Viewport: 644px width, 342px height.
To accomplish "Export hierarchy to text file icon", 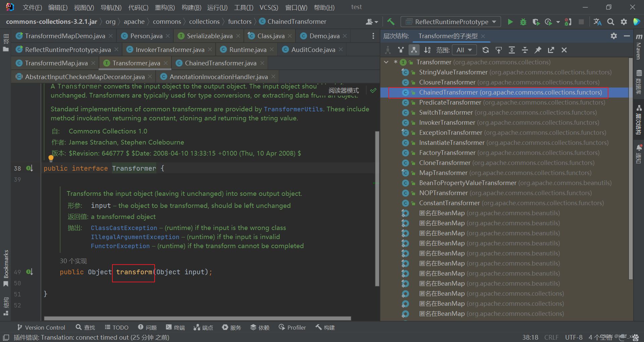I will tap(551, 50).
